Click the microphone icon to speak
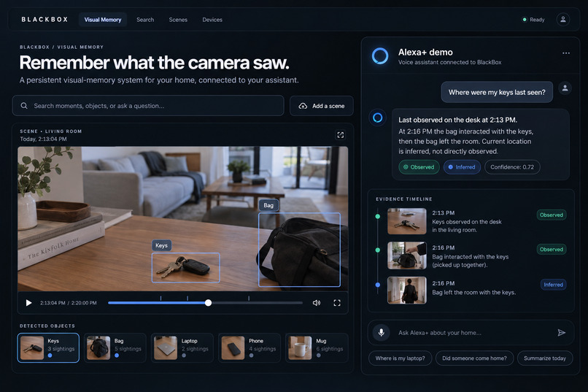Screen dimensions: 588x392 click(x=381, y=332)
